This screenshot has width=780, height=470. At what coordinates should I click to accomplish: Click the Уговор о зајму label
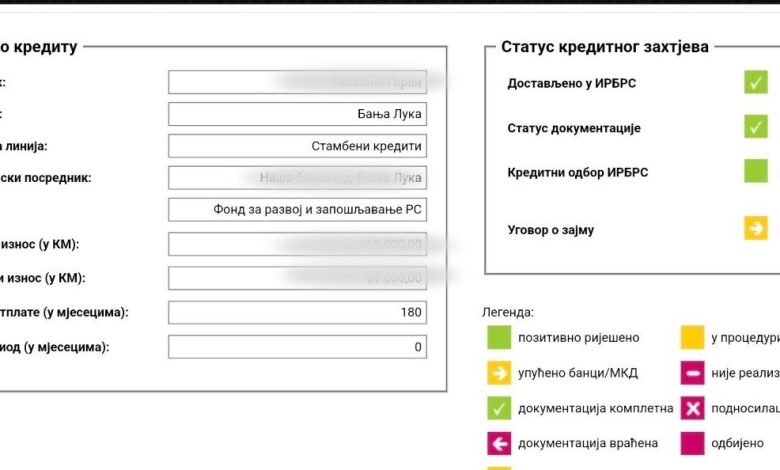click(551, 230)
